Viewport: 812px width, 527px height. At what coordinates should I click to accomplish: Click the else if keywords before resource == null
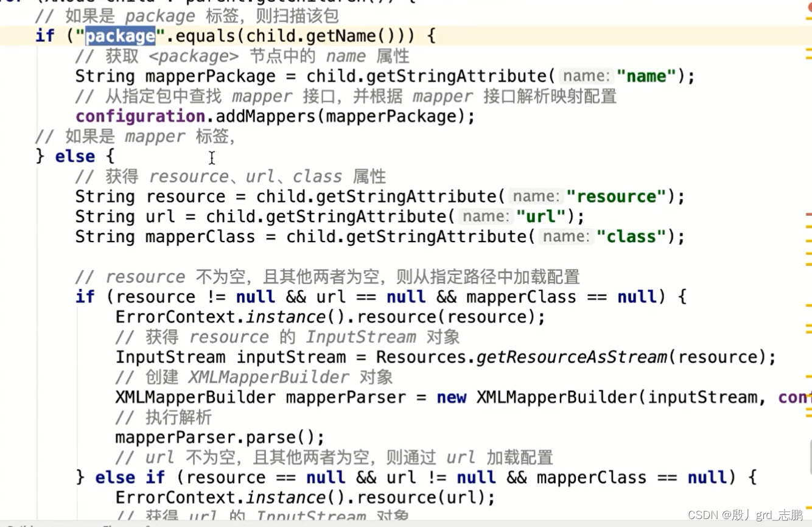click(130, 477)
